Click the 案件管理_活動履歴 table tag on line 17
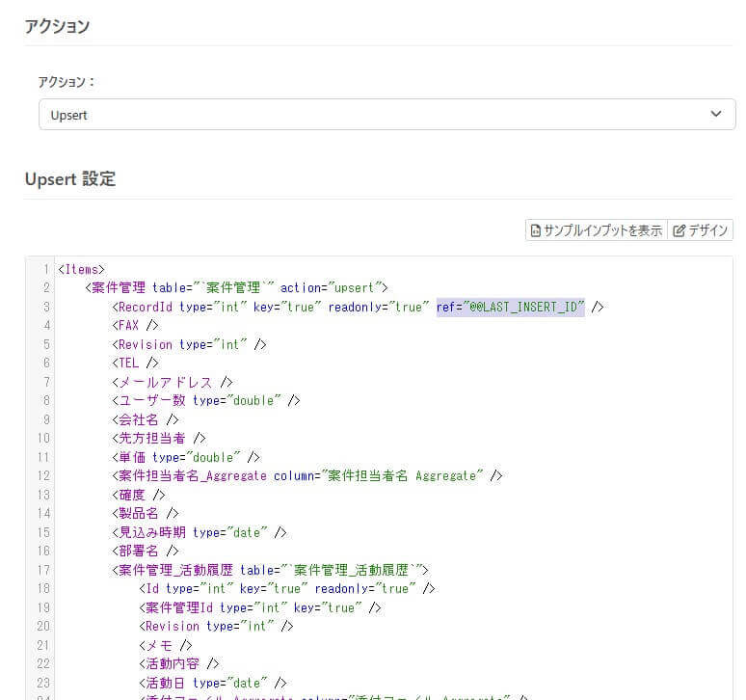This screenshot has height=700, width=746. 270,570
